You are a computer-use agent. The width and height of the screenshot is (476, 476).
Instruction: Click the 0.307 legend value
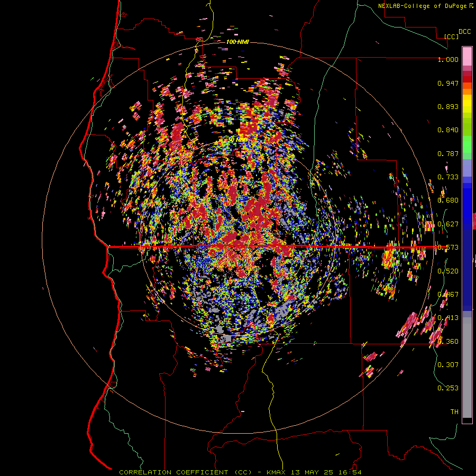point(448,364)
